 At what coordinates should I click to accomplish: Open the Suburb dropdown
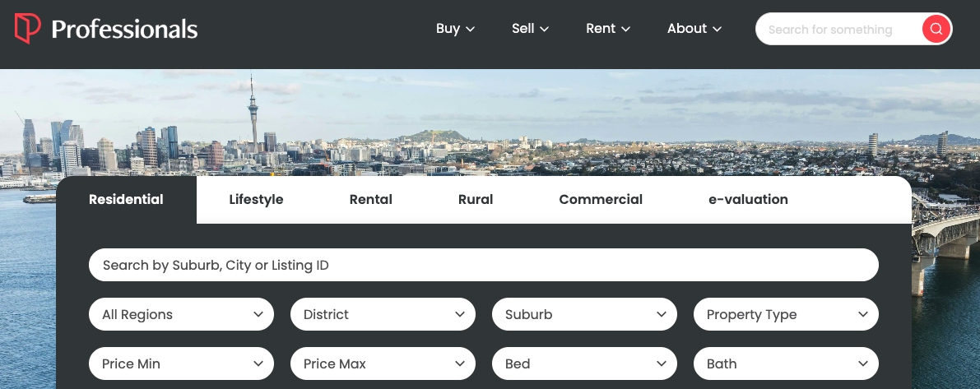(584, 314)
